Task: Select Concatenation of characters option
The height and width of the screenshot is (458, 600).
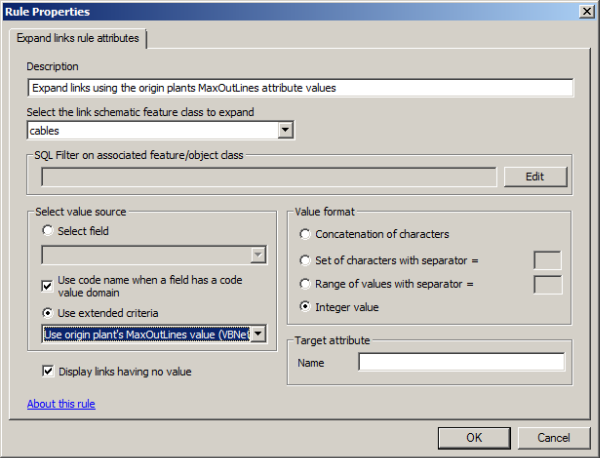Action: coord(305,234)
